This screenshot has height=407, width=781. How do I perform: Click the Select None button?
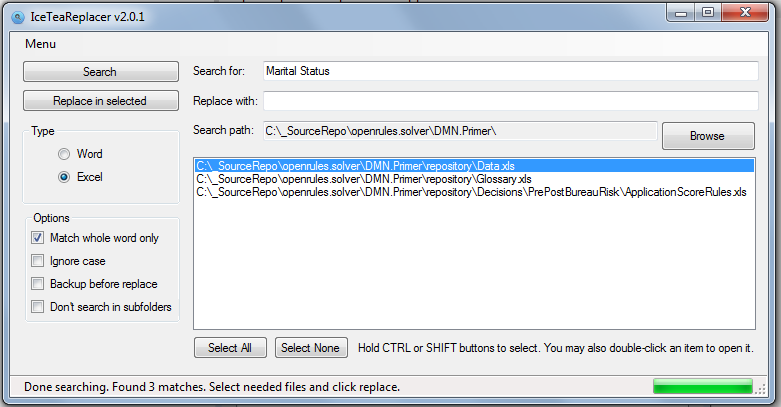point(310,348)
